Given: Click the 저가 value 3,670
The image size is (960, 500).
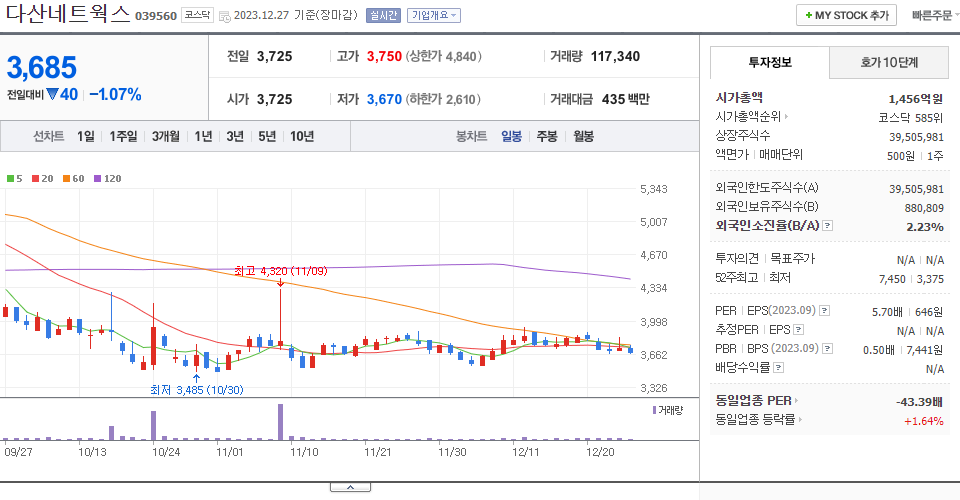Looking at the screenshot, I should coord(384,99).
